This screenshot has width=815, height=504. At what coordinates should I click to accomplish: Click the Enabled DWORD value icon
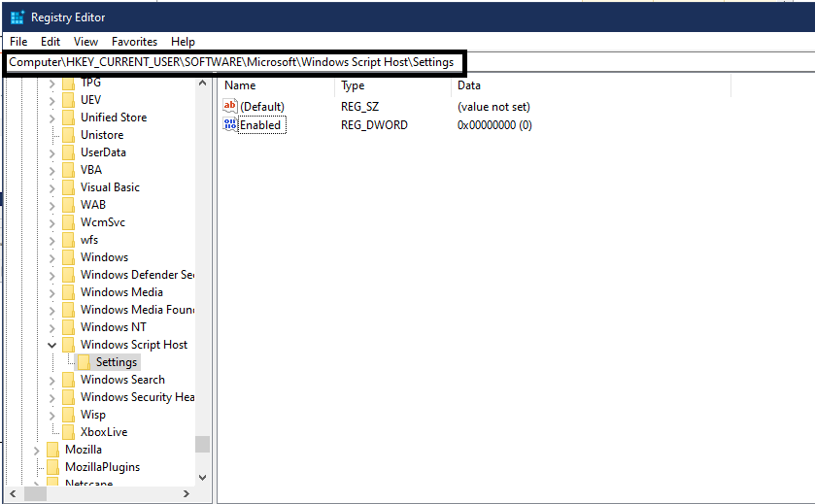[230, 124]
